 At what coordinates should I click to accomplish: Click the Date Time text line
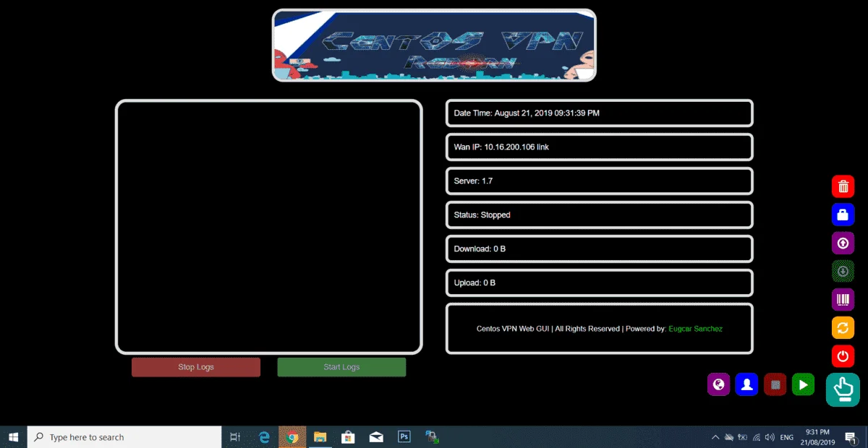point(527,113)
